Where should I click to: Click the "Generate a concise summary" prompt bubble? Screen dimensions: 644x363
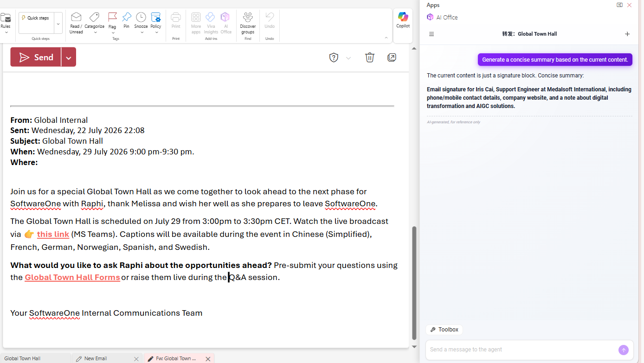pyautogui.click(x=555, y=60)
